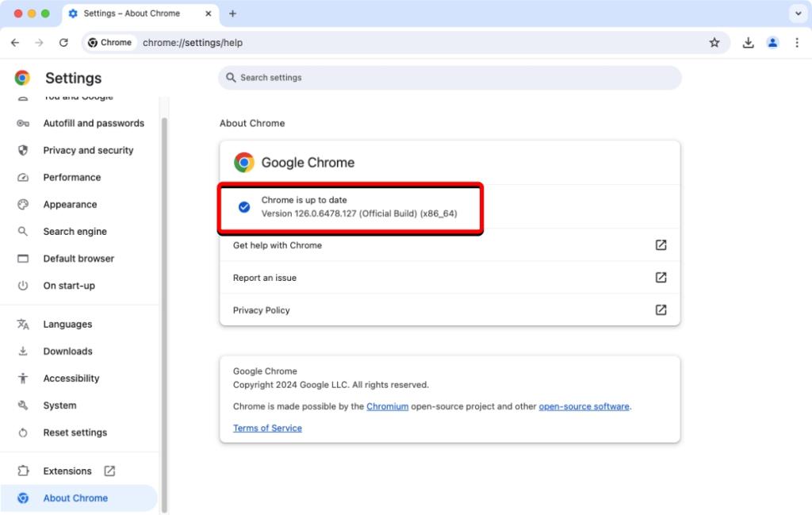Open the three-dot Chrome menu
Viewport: 812px width, 515px height.
pos(798,42)
